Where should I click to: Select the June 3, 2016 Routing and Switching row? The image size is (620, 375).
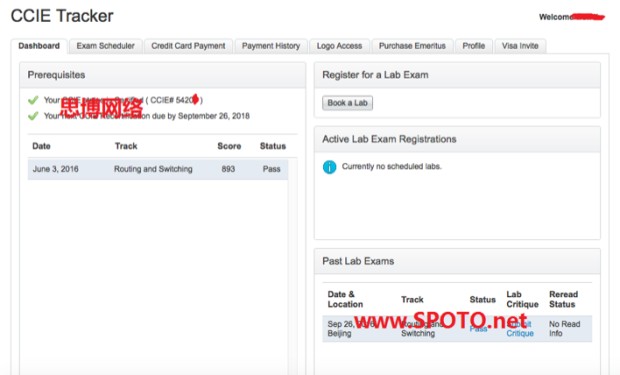coord(158,169)
